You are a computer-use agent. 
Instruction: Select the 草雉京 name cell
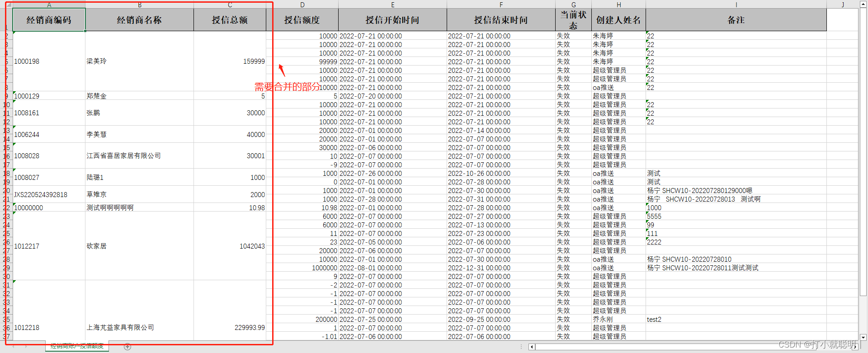tap(139, 195)
